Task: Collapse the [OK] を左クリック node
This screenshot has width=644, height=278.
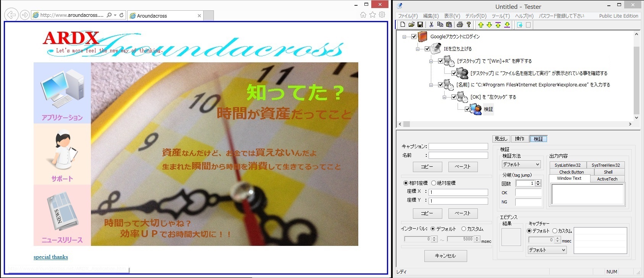Action: (x=444, y=97)
